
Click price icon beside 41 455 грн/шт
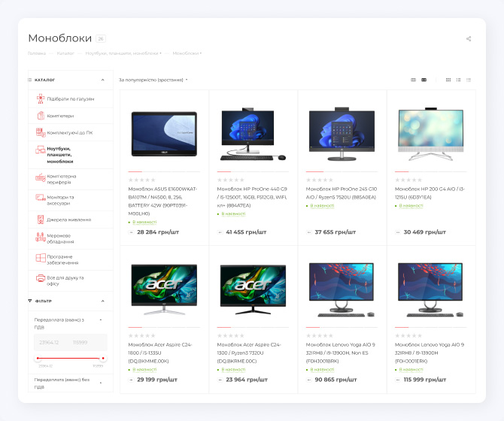point(220,232)
